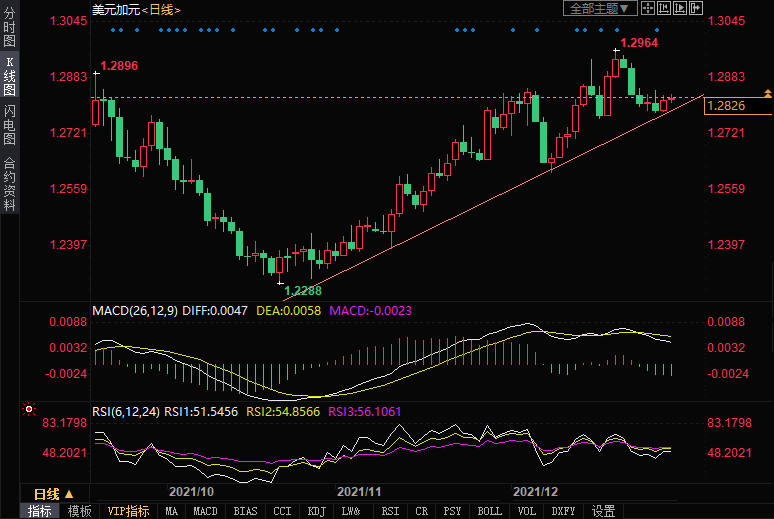Click the current price label 1.2826
Viewport: 774px width, 519px height.
click(728, 106)
